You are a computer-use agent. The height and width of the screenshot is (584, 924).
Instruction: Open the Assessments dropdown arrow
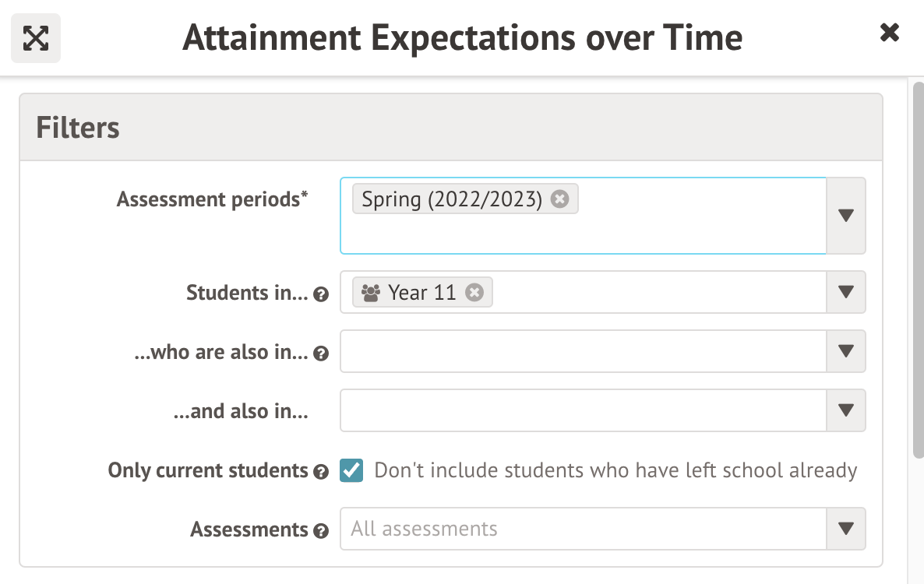[846, 529]
